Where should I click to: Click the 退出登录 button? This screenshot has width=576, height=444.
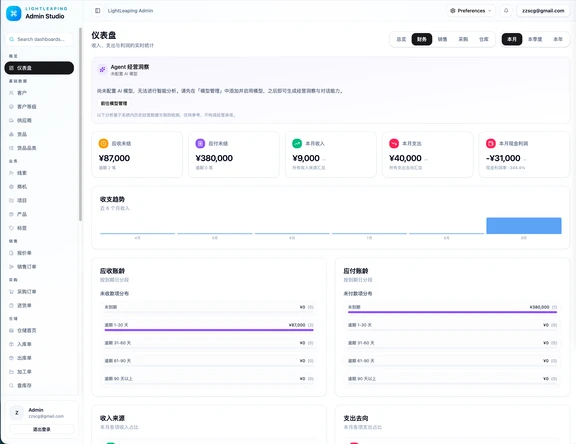[x=42, y=429]
